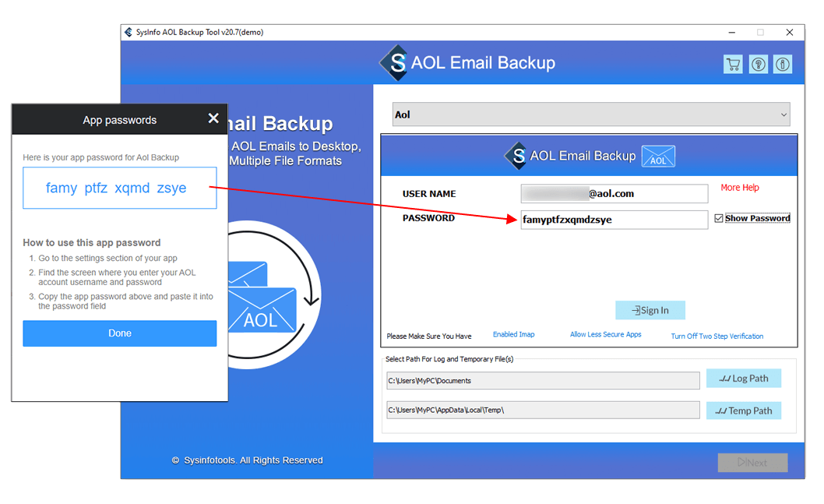Click the More Help link

tap(739, 187)
